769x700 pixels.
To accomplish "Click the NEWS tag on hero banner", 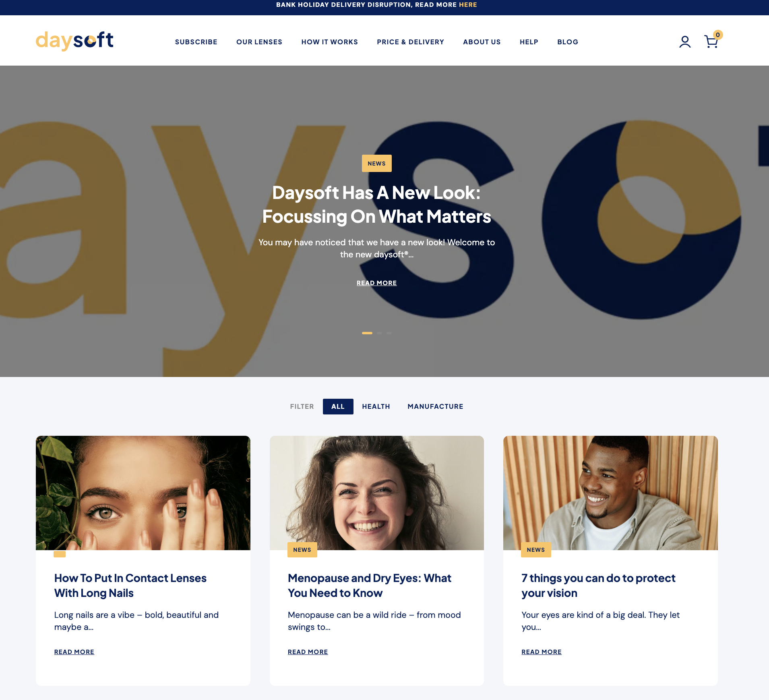I will (376, 164).
